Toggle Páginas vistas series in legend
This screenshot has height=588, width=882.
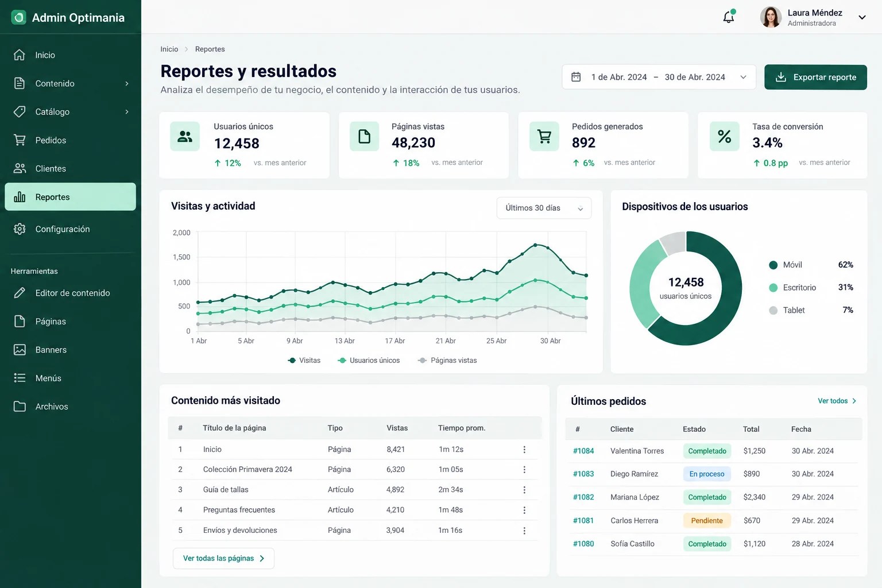[x=448, y=360]
